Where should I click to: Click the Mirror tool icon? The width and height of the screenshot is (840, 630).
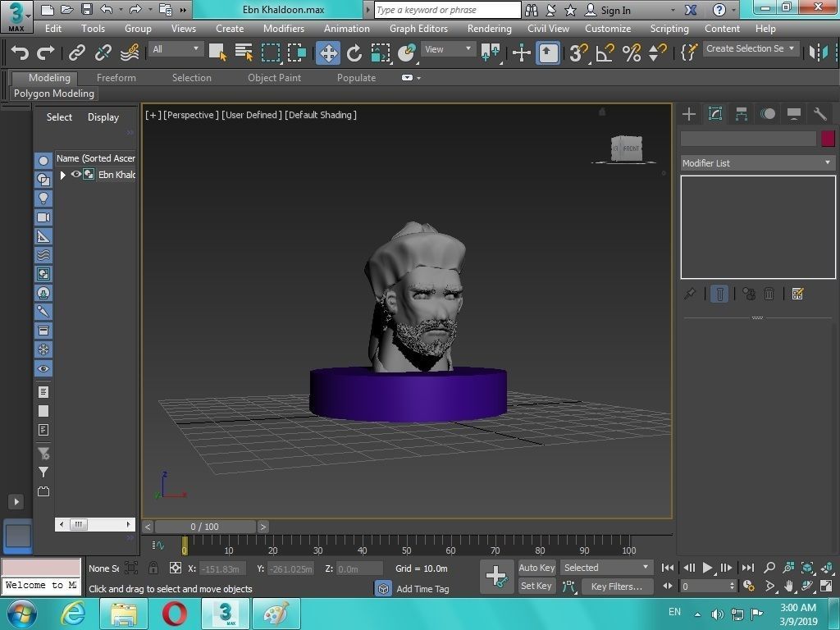click(x=819, y=52)
